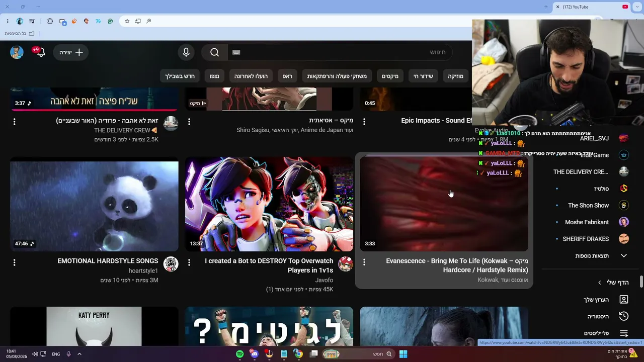Expand the הדף שלי section chevron
Image resolution: width=644 pixels, height=362 pixels.
pos(599,283)
